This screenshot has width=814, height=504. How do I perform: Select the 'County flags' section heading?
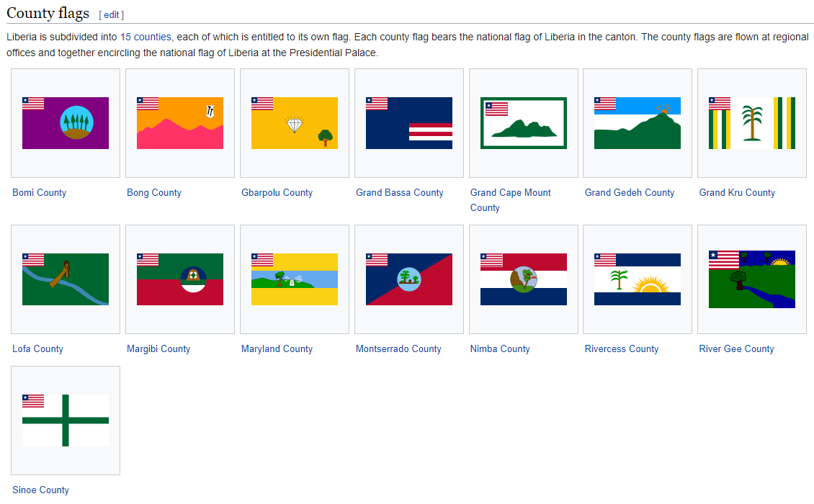48,13
